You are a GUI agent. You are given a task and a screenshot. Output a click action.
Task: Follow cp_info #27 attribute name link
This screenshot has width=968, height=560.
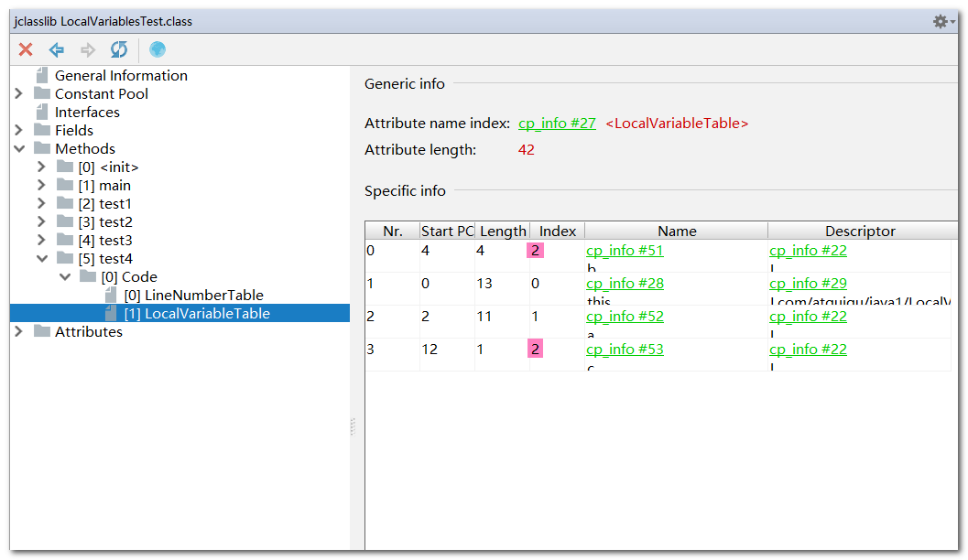(557, 124)
